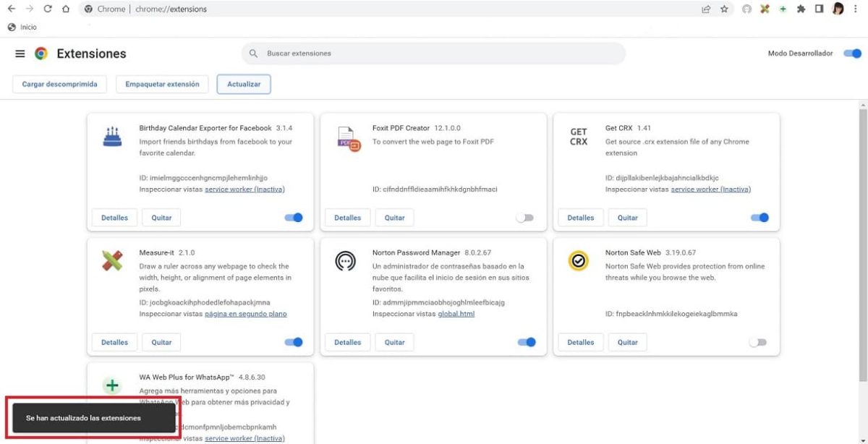Open Chrome three-dot menu
The width and height of the screenshot is (868, 444).
point(856,9)
